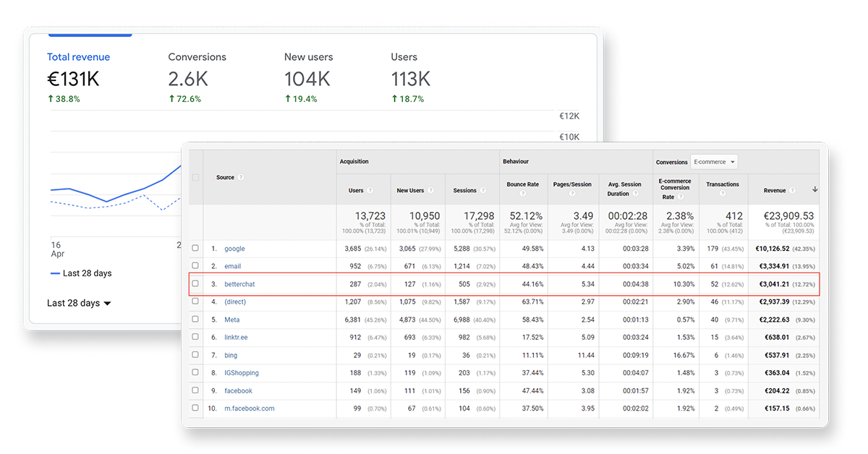
Task: Tick the linktr.ee row checkbox
Action: point(195,337)
